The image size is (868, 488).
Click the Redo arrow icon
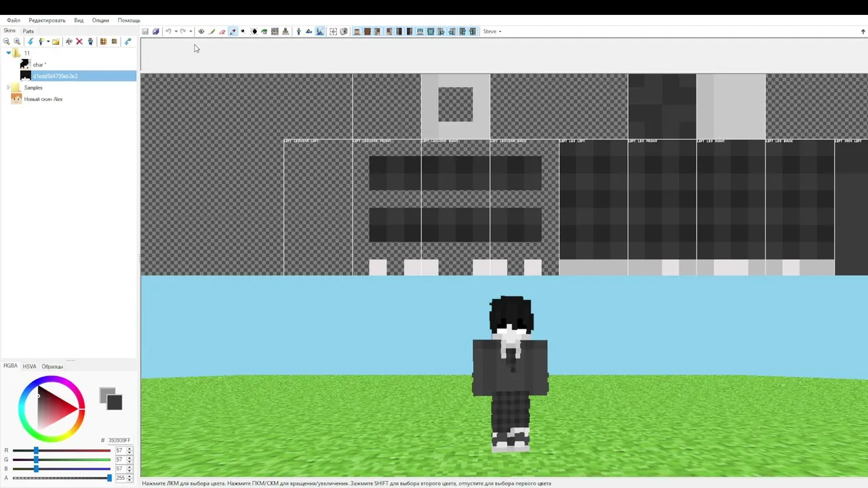click(x=182, y=31)
